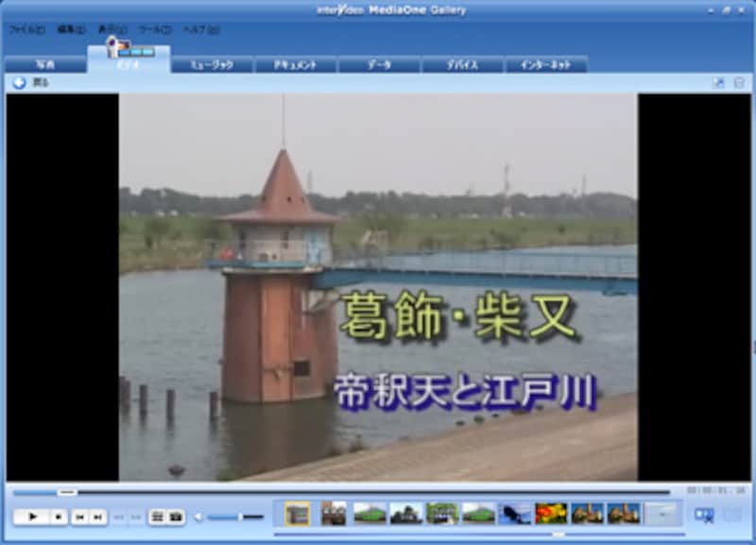The width and height of the screenshot is (756, 545).
Task: Switch to the ミュージック (Music) tab
Action: (x=212, y=64)
